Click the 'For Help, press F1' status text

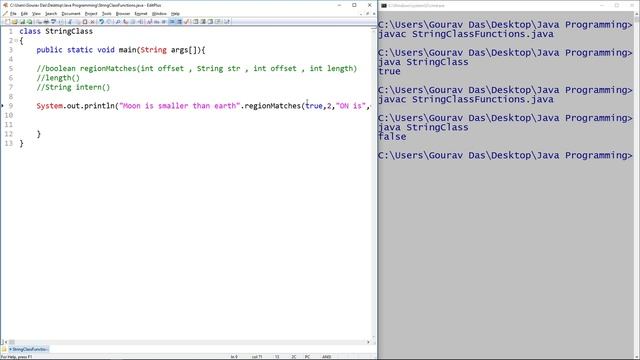[17, 357]
